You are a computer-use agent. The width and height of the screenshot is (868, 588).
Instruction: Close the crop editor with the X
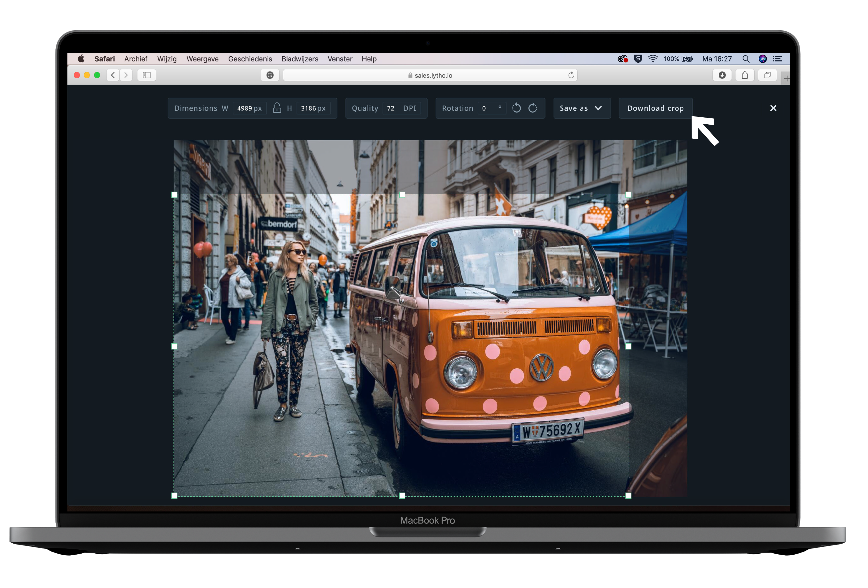773,108
